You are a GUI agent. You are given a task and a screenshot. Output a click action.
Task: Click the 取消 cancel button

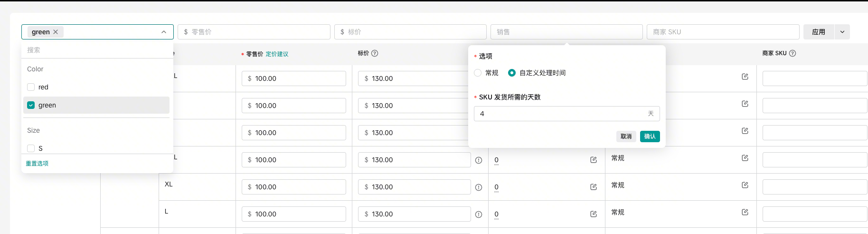coord(626,136)
